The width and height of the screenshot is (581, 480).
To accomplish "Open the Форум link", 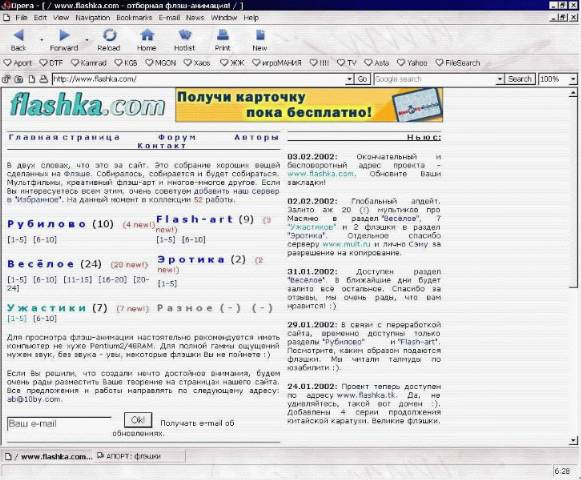I will tap(177, 137).
